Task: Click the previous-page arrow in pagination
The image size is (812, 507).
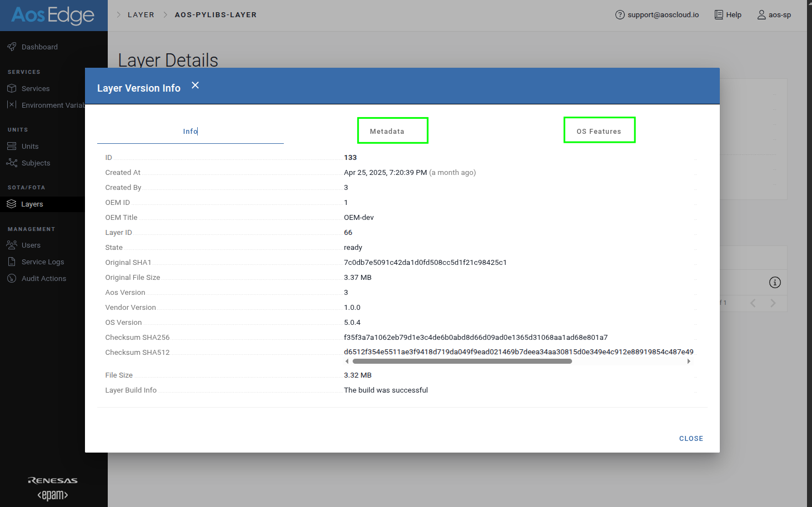Action: pyautogui.click(x=753, y=303)
